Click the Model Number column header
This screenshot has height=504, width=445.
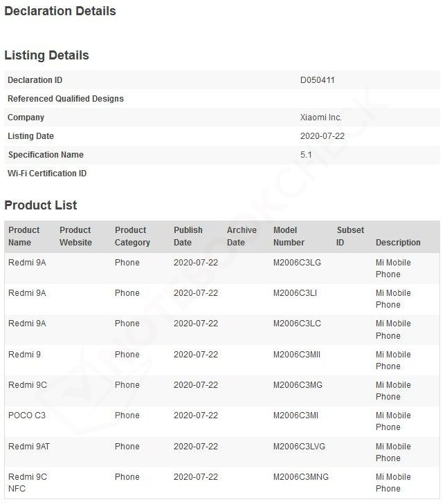(x=289, y=236)
